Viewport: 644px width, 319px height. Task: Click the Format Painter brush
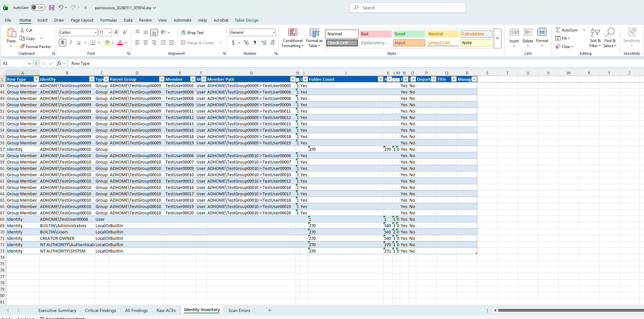tap(22, 46)
